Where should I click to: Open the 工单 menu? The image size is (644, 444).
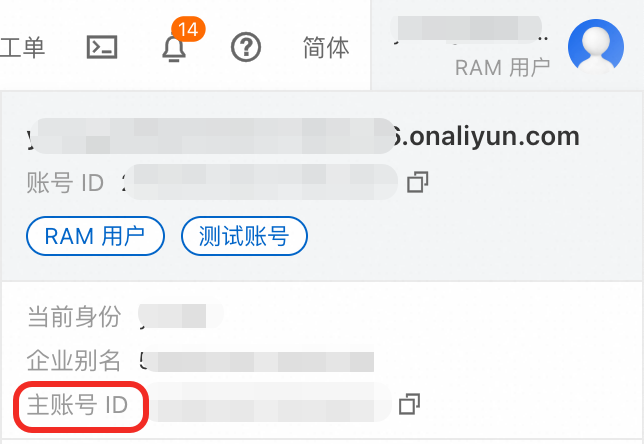pyautogui.click(x=22, y=47)
